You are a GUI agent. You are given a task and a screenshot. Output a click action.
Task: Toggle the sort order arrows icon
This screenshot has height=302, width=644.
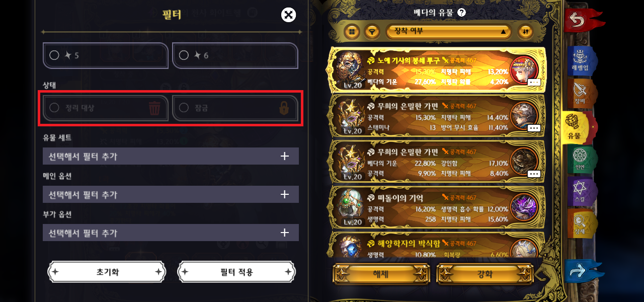526,31
